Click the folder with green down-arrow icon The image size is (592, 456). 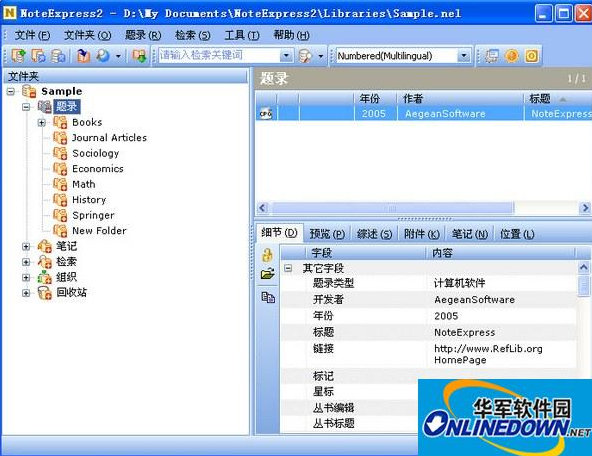[139, 55]
